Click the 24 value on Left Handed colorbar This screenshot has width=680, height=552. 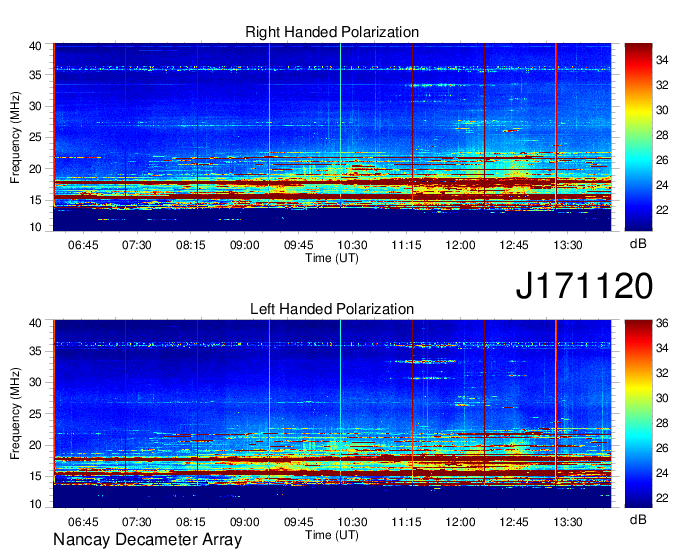(x=662, y=473)
